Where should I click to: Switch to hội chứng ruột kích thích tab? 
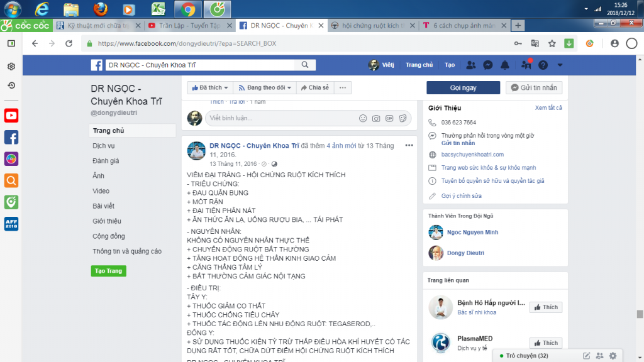[374, 25]
